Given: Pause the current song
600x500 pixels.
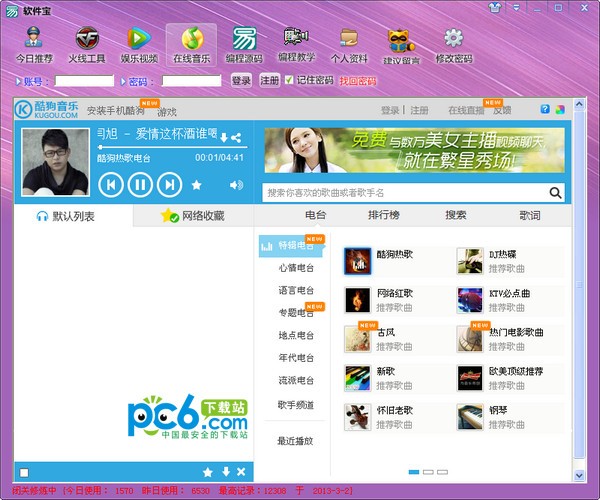Looking at the screenshot, I should point(140,185).
